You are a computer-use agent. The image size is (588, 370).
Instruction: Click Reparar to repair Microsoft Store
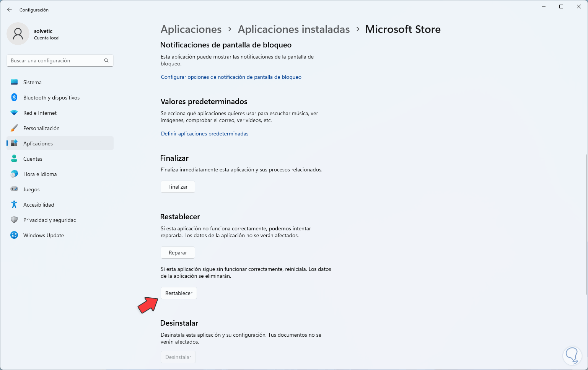(178, 252)
